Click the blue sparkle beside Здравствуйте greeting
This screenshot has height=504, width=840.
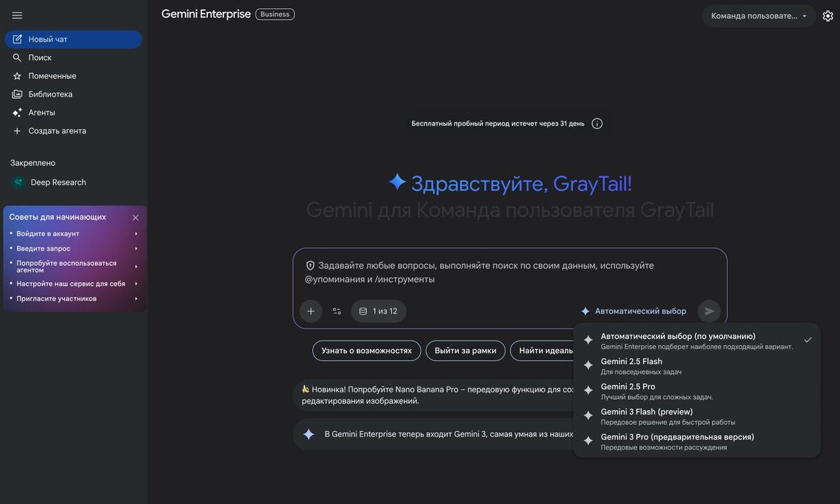click(x=397, y=182)
